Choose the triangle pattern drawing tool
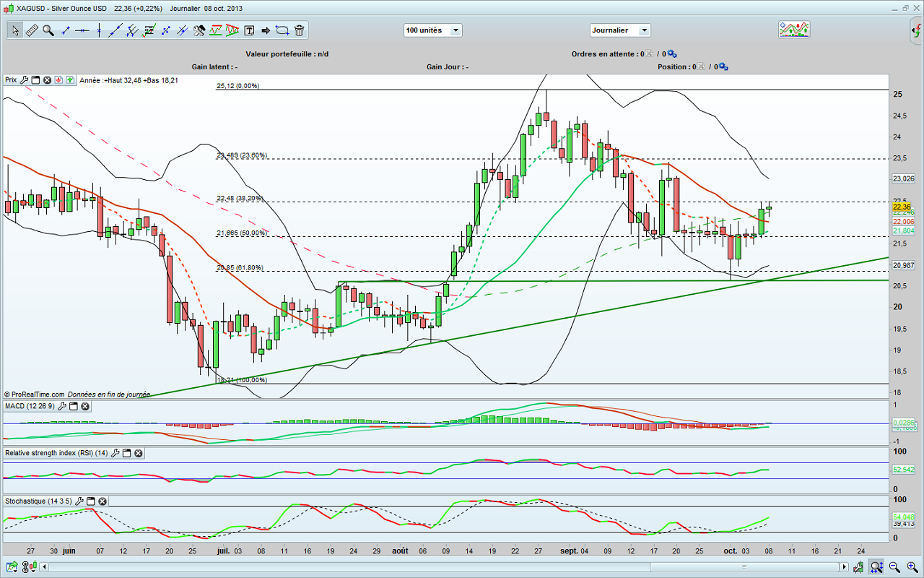This screenshot has height=578, width=924. [x=232, y=30]
